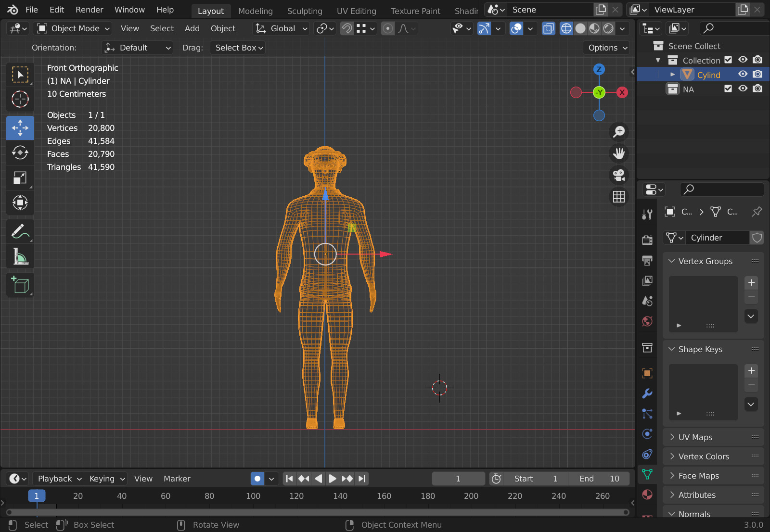Select the Annotate tool
Viewport: 770px width, 532px height.
point(20,231)
